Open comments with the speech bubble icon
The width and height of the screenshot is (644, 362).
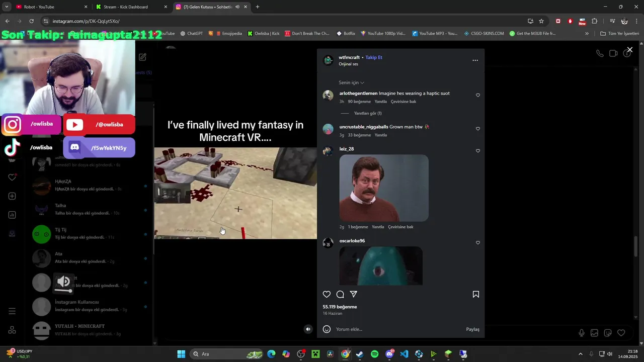pos(340,295)
